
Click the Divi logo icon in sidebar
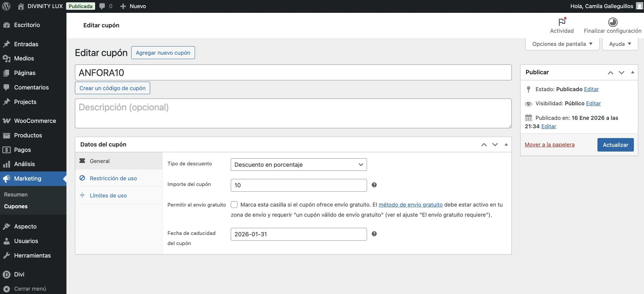(x=6, y=274)
